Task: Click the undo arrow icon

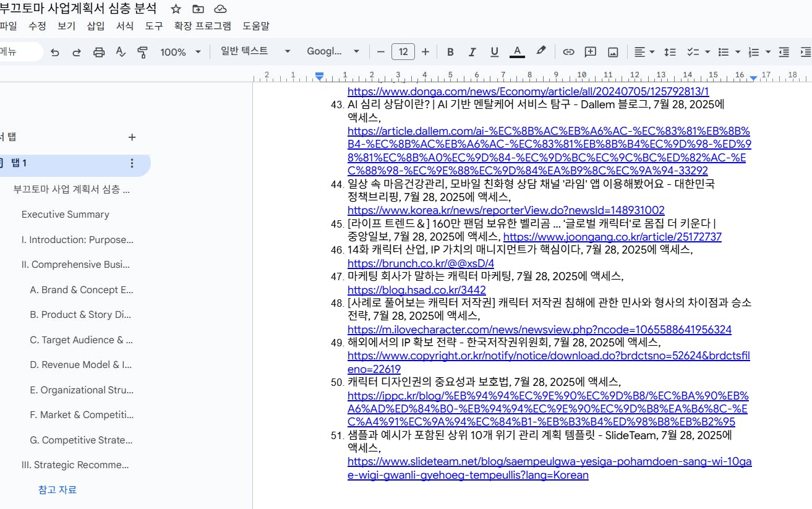Action: click(55, 52)
